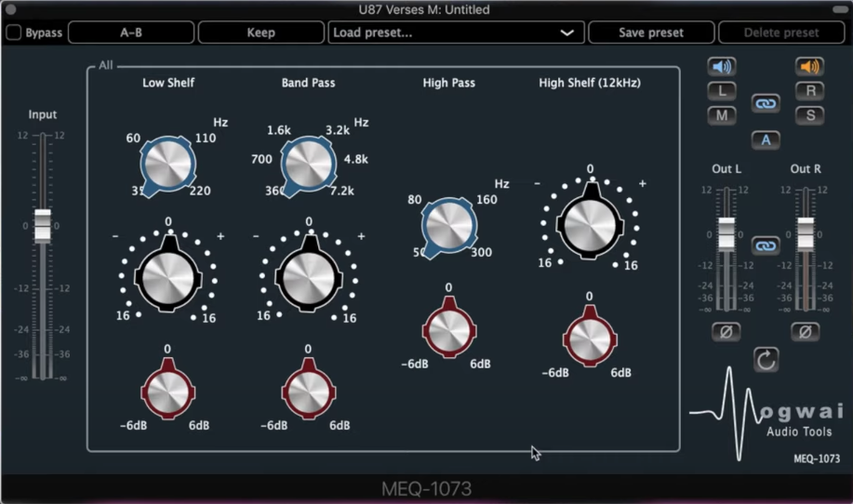Invert phase on Out L

click(x=726, y=332)
